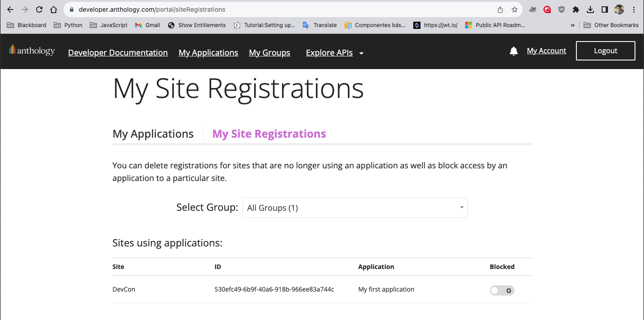Go to My Applications in the navbar

[208, 53]
